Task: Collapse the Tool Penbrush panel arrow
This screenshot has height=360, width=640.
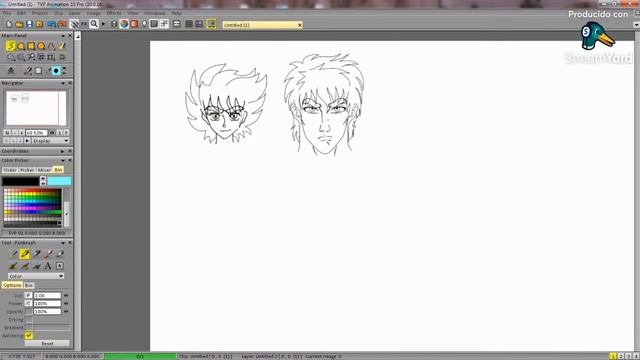Action: (x=63, y=243)
